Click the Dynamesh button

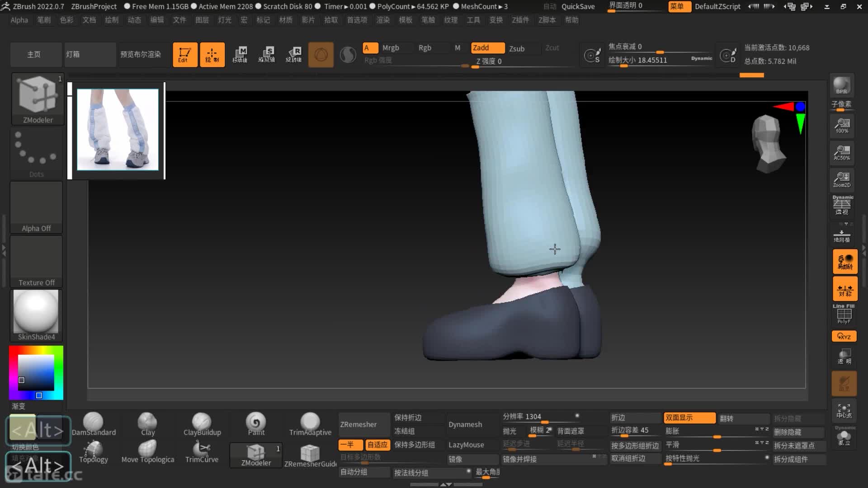[473, 424]
